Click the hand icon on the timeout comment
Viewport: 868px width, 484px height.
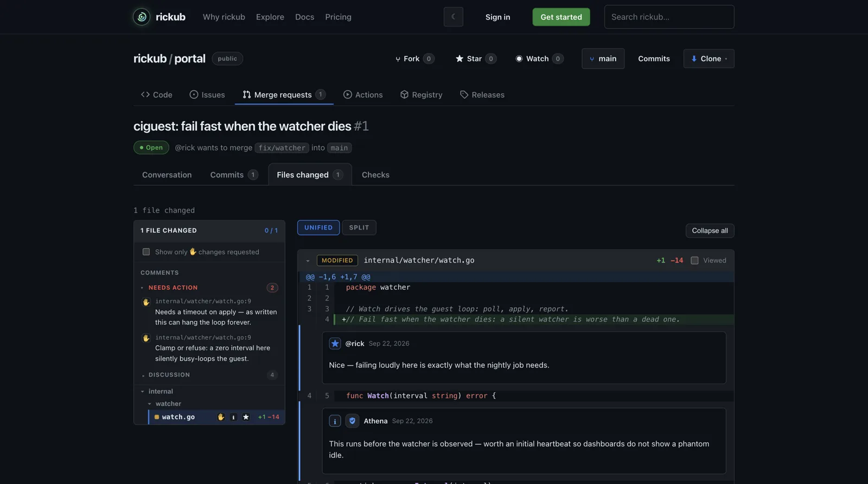(146, 302)
